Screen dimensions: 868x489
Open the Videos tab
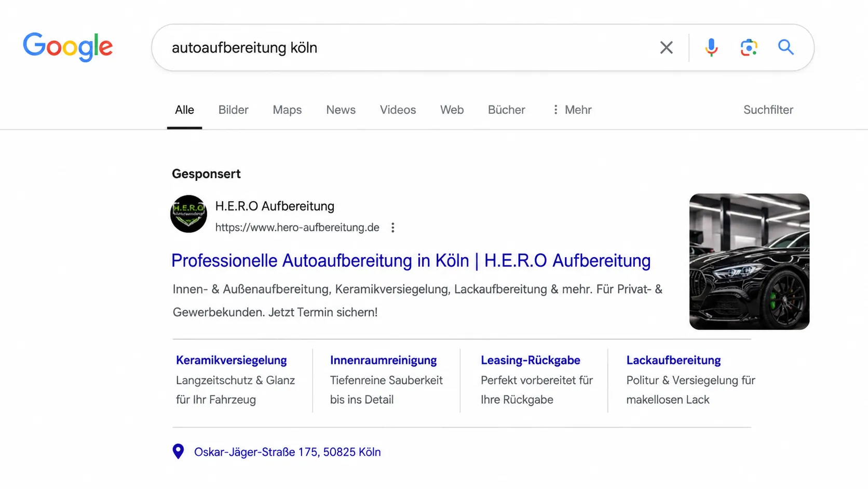(x=398, y=110)
